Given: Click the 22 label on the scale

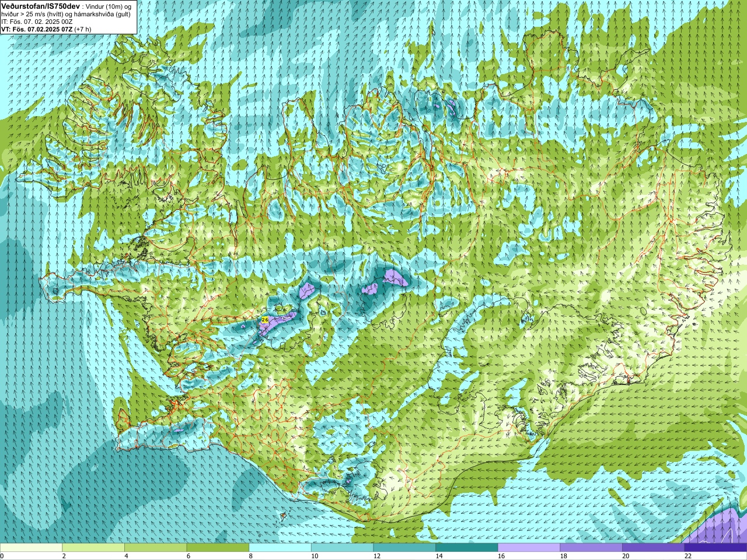Looking at the screenshot, I should [x=687, y=556].
